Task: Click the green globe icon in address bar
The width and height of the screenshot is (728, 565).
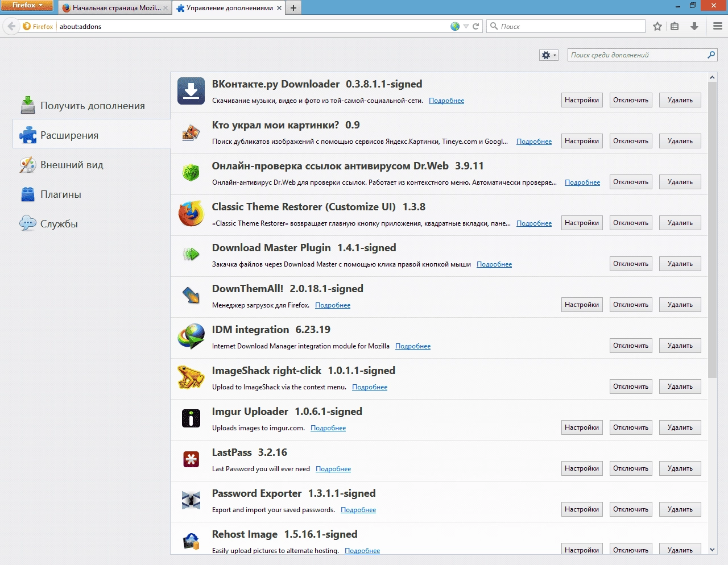Action: 455,26
